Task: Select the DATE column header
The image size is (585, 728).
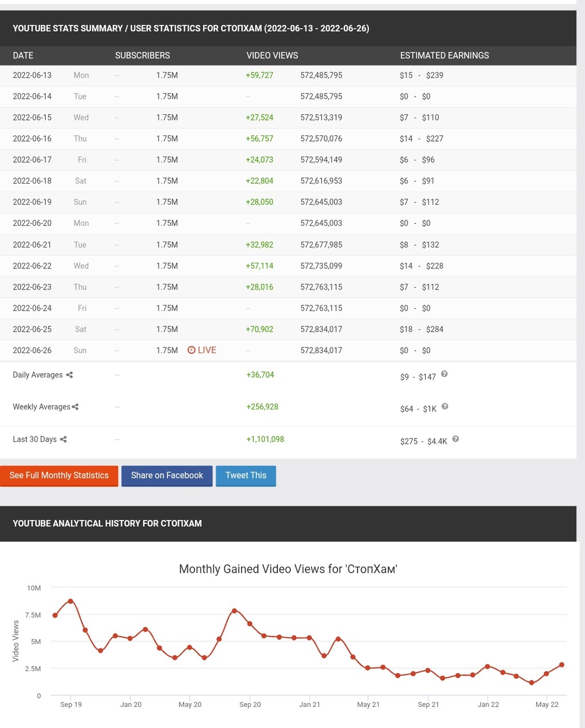Action: (23, 55)
